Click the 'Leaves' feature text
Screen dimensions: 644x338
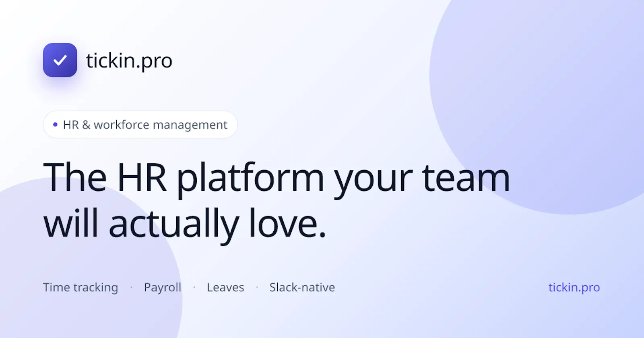pyautogui.click(x=225, y=287)
